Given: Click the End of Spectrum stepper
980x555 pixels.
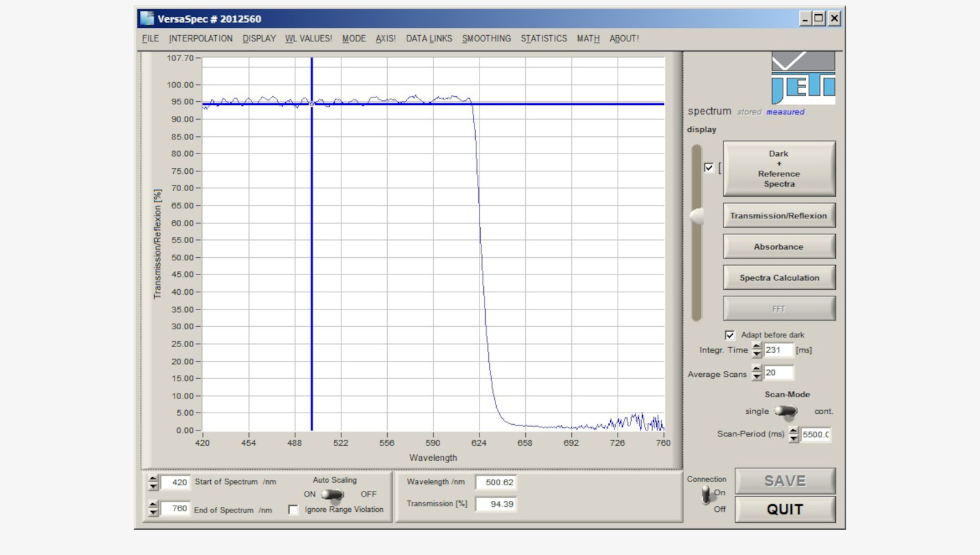Looking at the screenshot, I should pos(153,509).
